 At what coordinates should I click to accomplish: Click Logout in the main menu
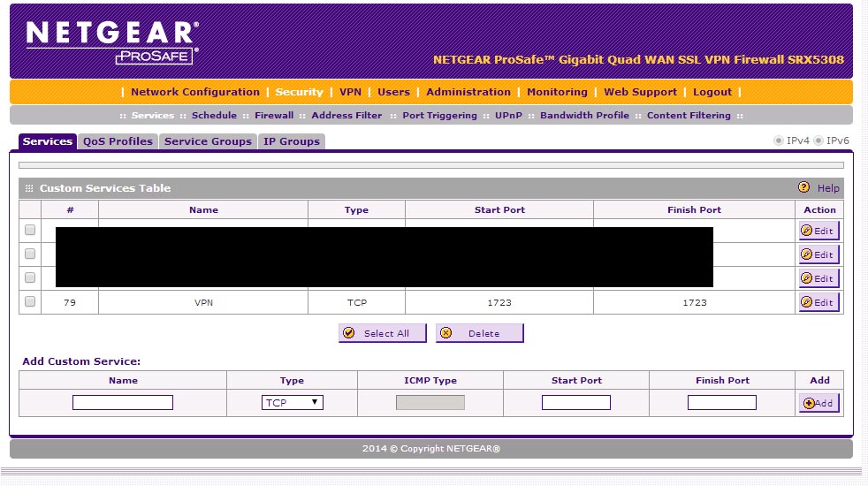[x=712, y=92]
